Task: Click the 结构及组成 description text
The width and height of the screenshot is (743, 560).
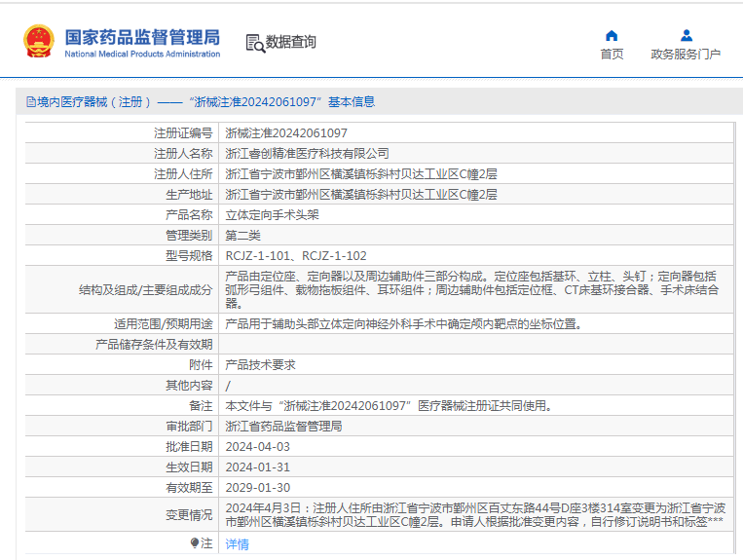Action: tap(472, 289)
